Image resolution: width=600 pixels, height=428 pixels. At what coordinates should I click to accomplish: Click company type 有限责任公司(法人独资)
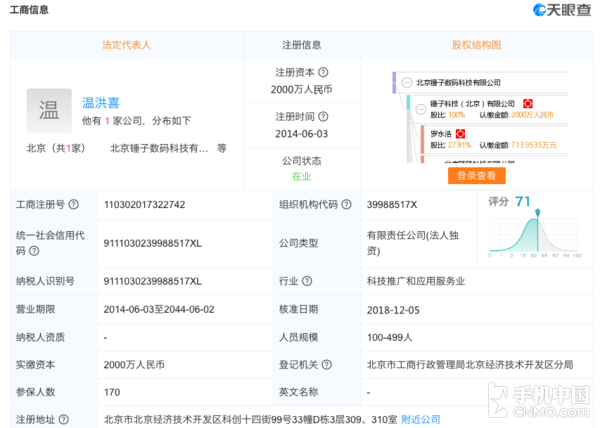412,243
